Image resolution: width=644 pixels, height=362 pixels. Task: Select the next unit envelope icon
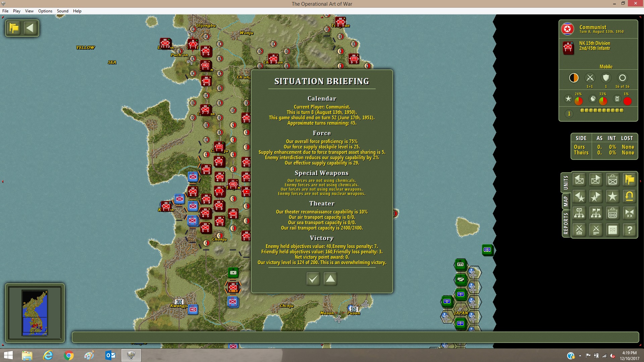(596, 180)
